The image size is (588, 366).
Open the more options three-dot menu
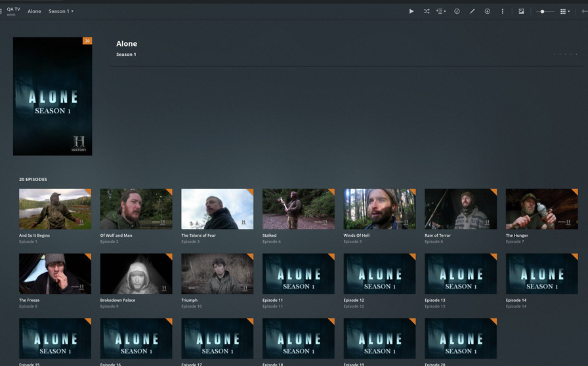pyautogui.click(x=503, y=11)
